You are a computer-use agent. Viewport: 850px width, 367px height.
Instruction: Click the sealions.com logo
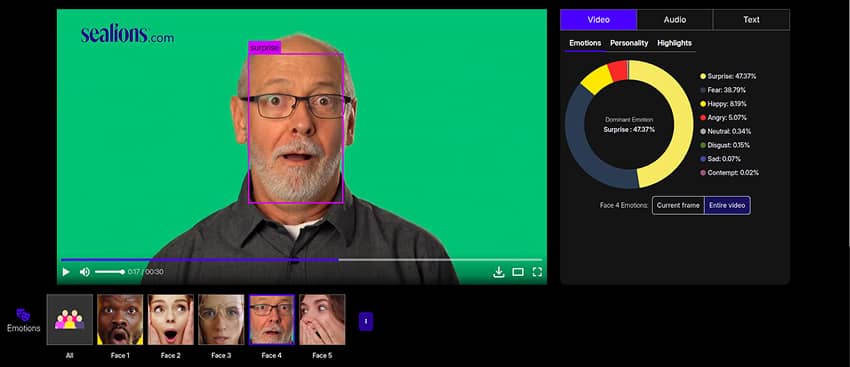(127, 34)
